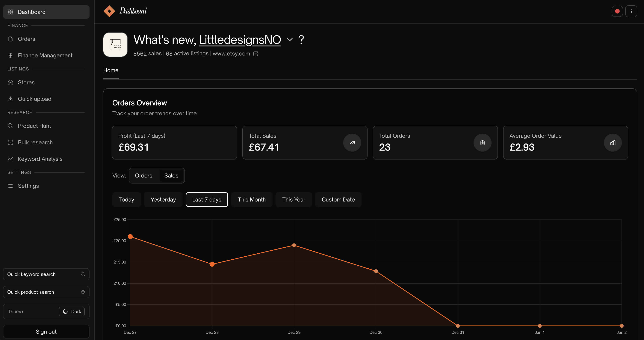Click the Sign out button
This screenshot has height=340, width=644.
pos(46,332)
